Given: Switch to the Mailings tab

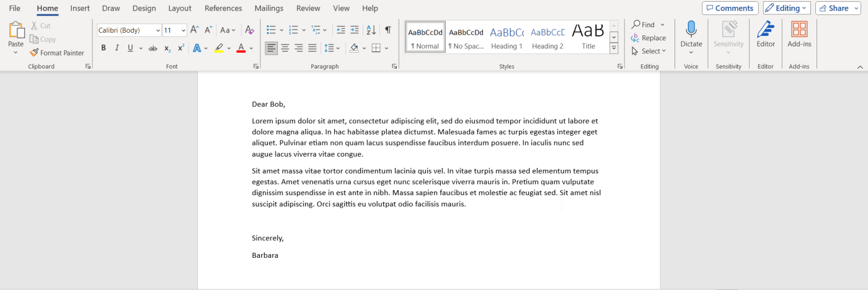Looking at the screenshot, I should point(269,8).
